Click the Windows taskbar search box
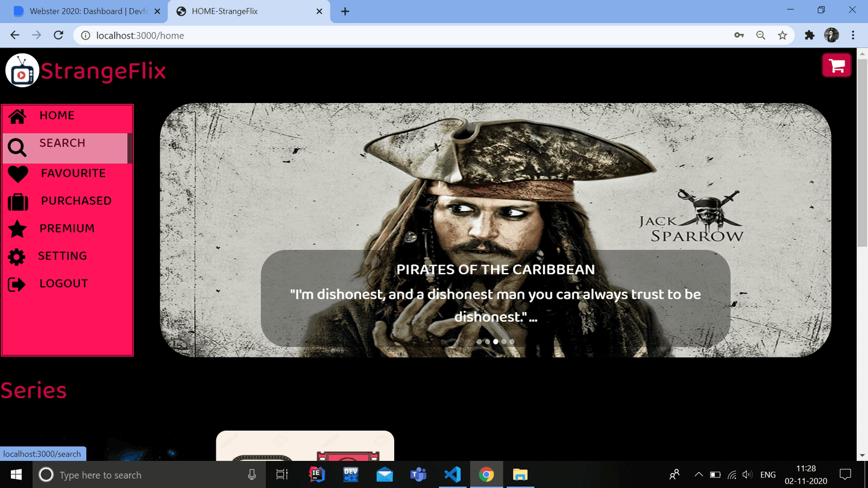868x488 pixels. pyautogui.click(x=149, y=475)
